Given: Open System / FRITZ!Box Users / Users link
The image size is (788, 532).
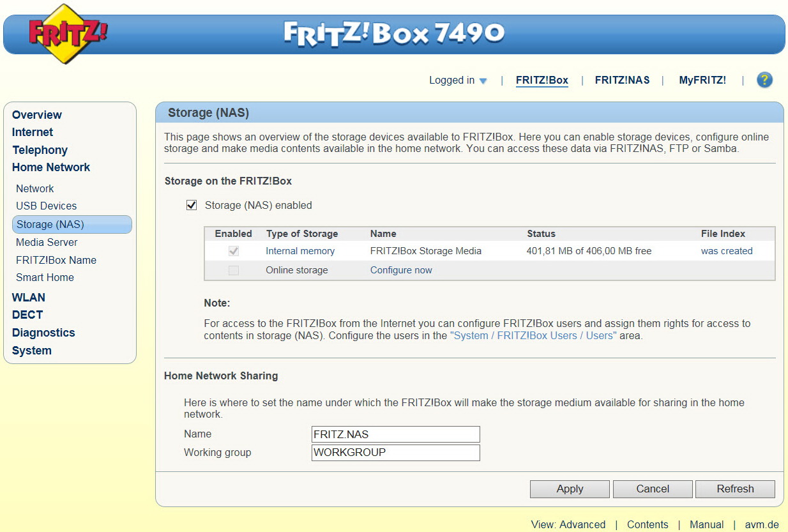Looking at the screenshot, I should 533,335.
